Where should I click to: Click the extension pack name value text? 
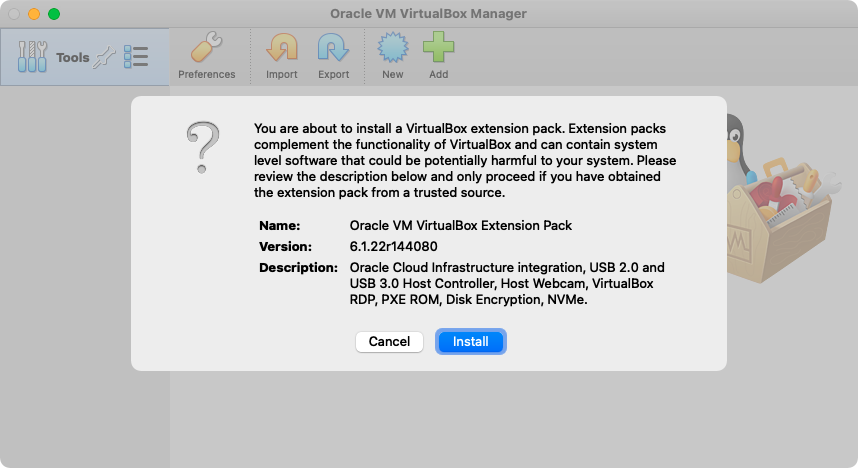point(461,226)
